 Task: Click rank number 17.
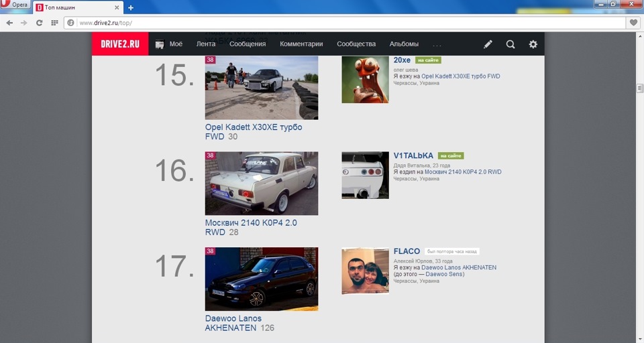tap(174, 266)
